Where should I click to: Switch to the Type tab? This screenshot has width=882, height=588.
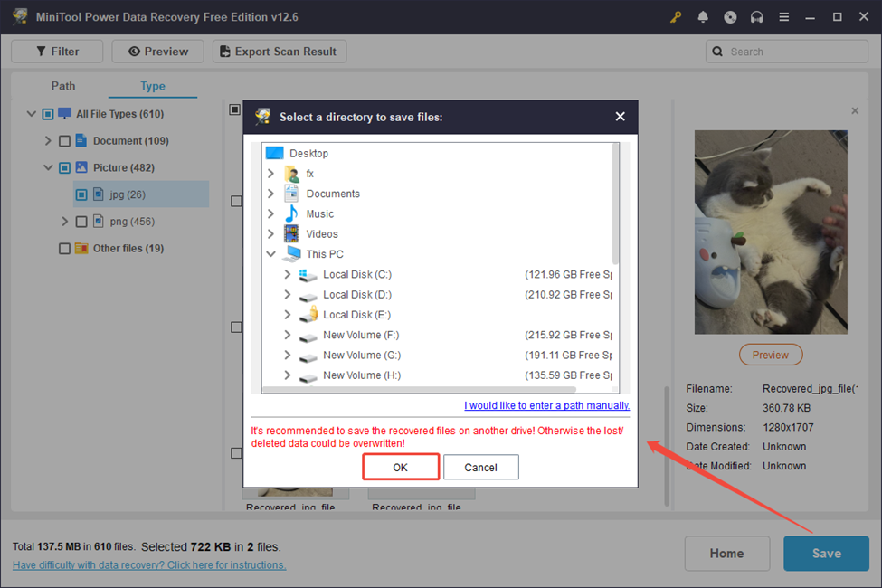153,86
